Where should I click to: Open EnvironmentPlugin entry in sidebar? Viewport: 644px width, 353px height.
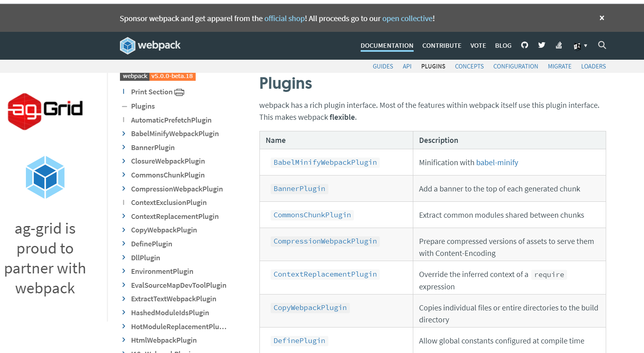tap(162, 271)
